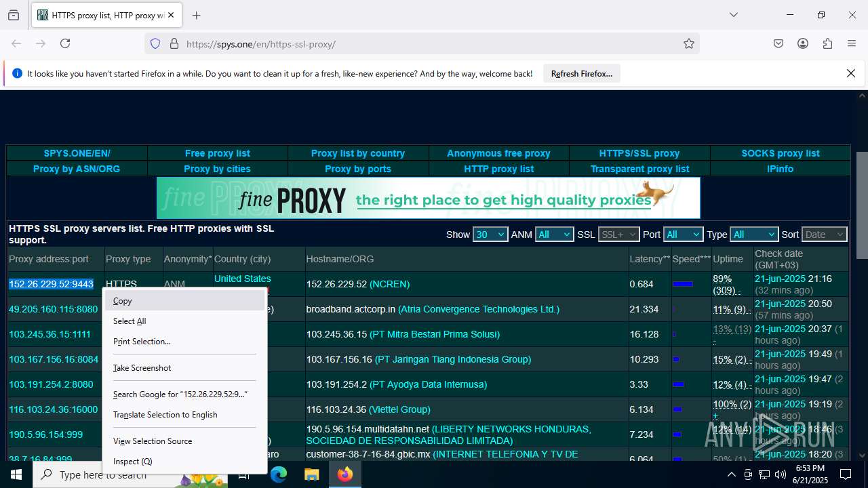Image resolution: width=868 pixels, height=488 pixels.
Task: Open the Firefox application menu
Action: pos(852,43)
